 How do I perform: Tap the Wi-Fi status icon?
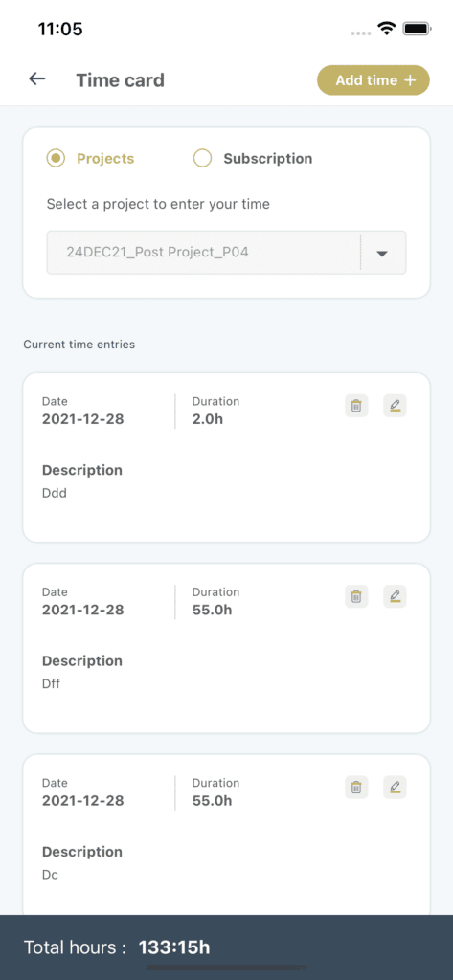(387, 28)
